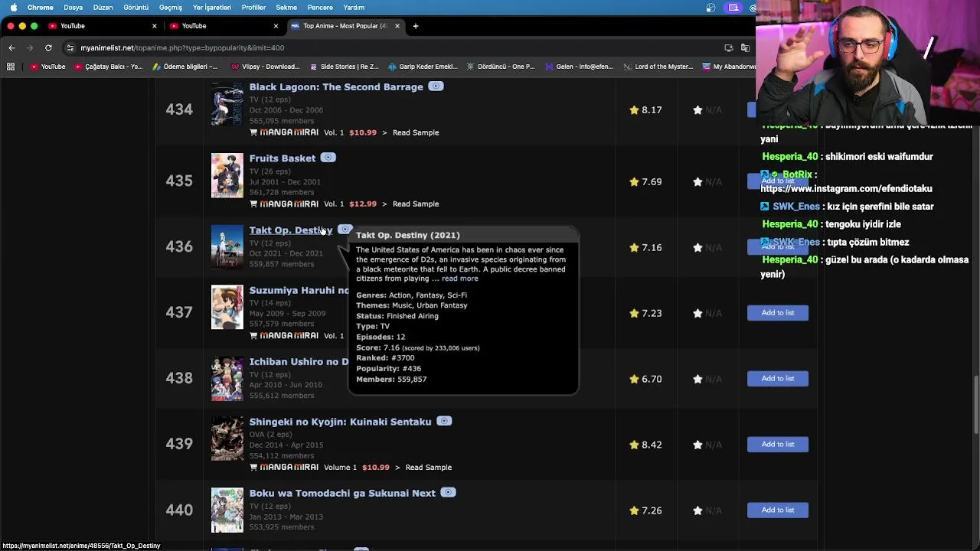Open the Black Lagoon: The Second Barrage title
The image size is (980, 551).
[x=336, y=87]
